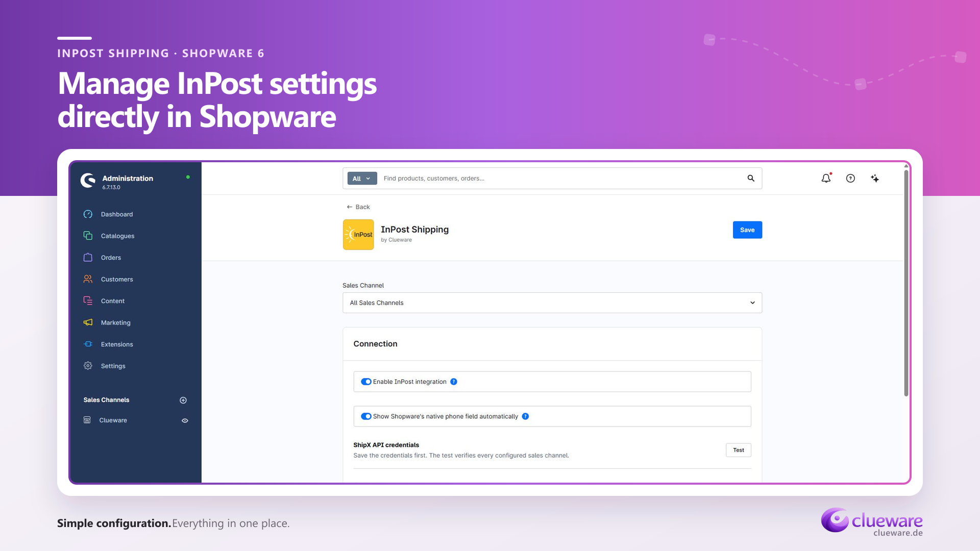The width and height of the screenshot is (980, 551).
Task: Open the All search scope dropdown
Action: click(x=362, y=179)
